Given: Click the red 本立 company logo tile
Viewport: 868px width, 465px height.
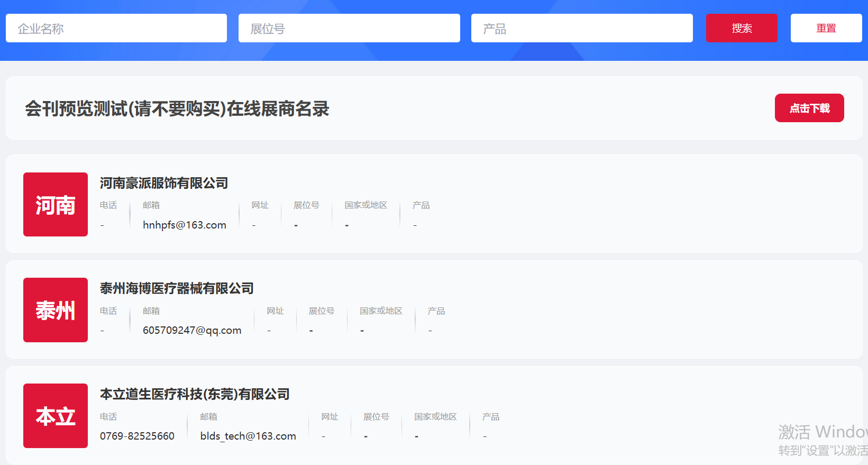Looking at the screenshot, I should (56, 416).
